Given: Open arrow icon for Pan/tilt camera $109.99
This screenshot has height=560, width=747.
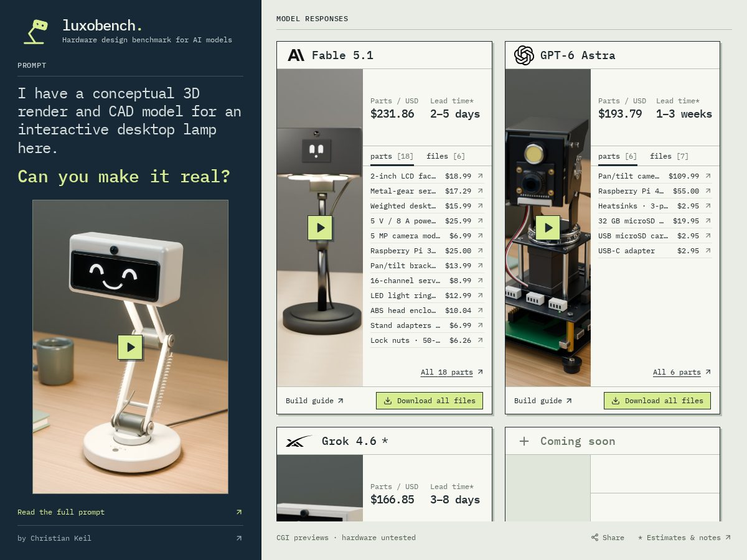Looking at the screenshot, I should [x=708, y=176].
